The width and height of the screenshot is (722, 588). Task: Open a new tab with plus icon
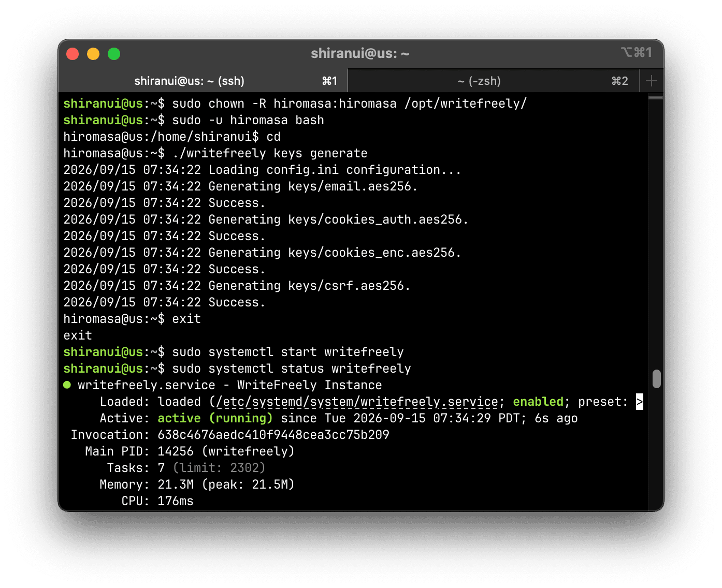[652, 81]
